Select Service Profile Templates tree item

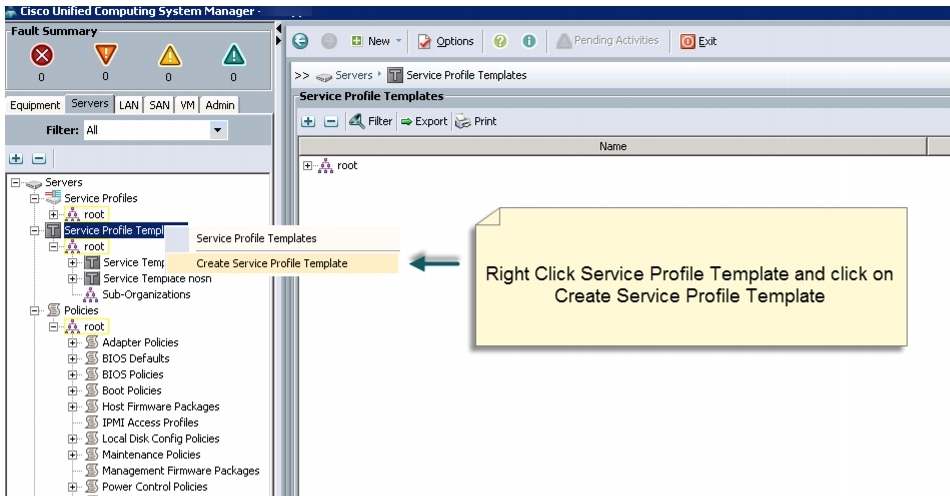click(x=114, y=230)
